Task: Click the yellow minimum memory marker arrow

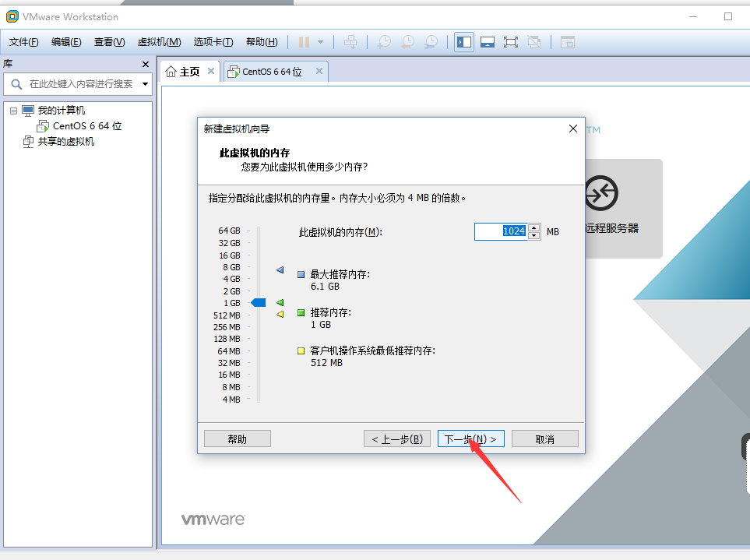Action: coord(280,315)
